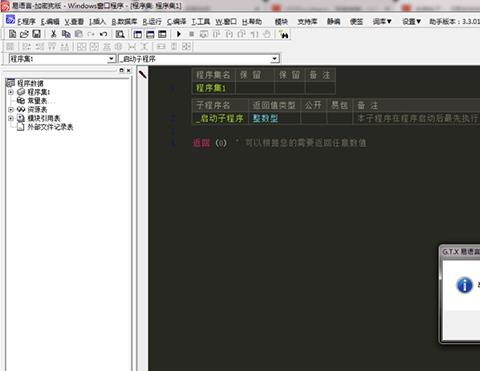This screenshot has width=480, height=371.
Task: Click the save disk toolbar icon
Action: [x=36, y=34]
